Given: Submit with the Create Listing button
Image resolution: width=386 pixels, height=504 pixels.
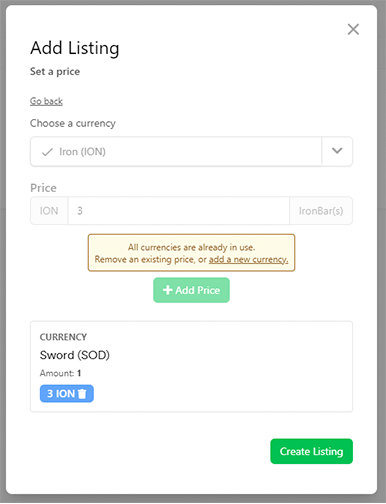Looking at the screenshot, I should click(311, 451).
